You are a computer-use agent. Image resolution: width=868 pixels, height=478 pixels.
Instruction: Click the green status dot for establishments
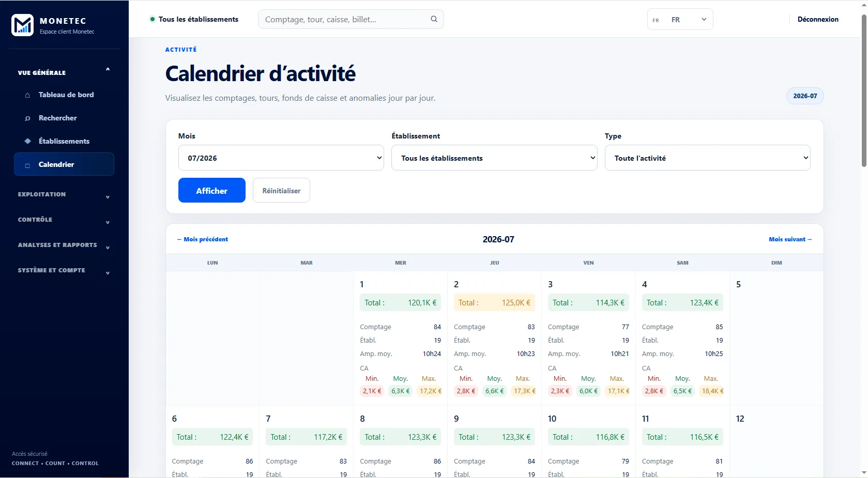153,19
